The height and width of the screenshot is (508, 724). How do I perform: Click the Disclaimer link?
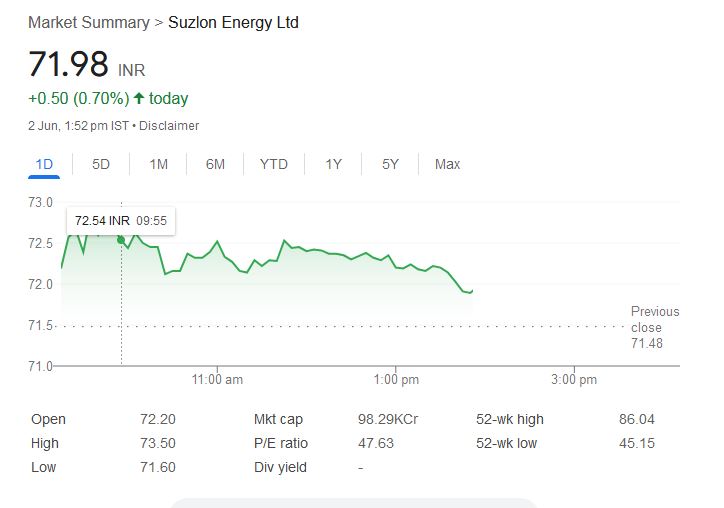[169, 126]
